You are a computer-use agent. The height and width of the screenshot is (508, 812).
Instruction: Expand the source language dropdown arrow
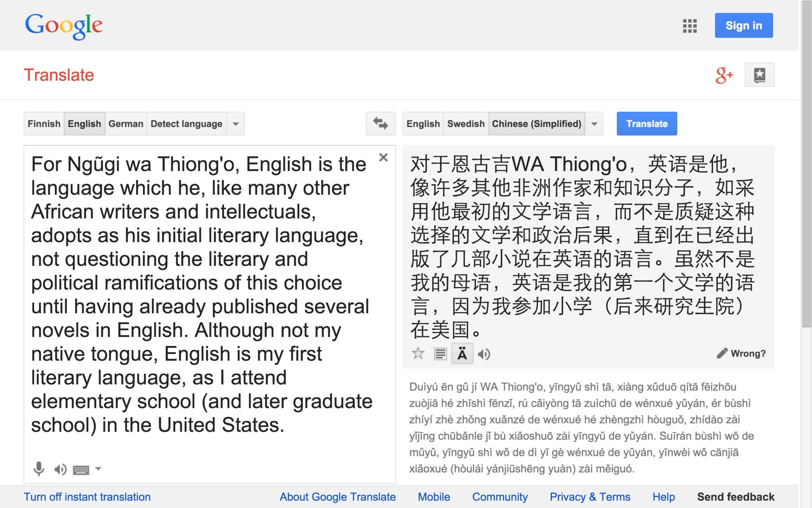click(x=236, y=124)
